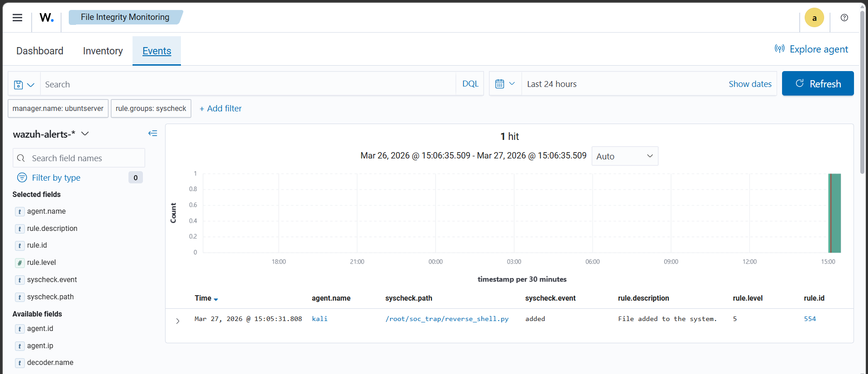Click the Search field names input
The image size is (868, 374).
click(x=79, y=158)
